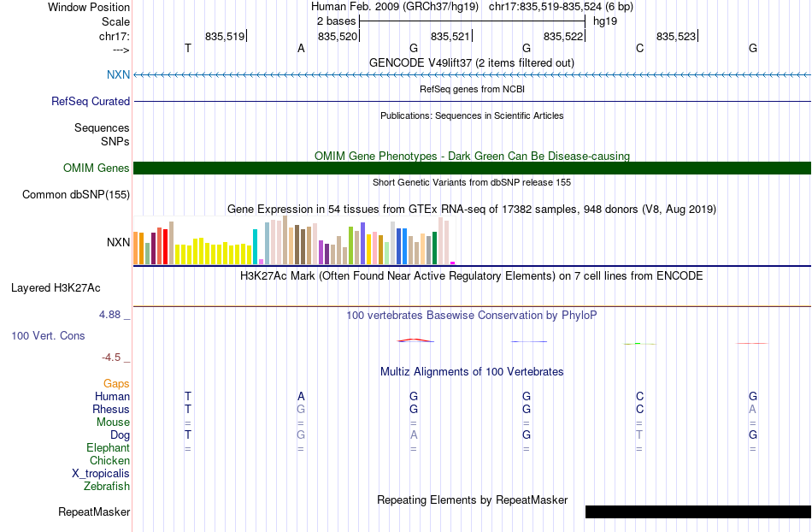Screen dimensions: 812x532
Task: Click 'Repeating Elements by RepeatMasker' title
Action: [472, 499]
